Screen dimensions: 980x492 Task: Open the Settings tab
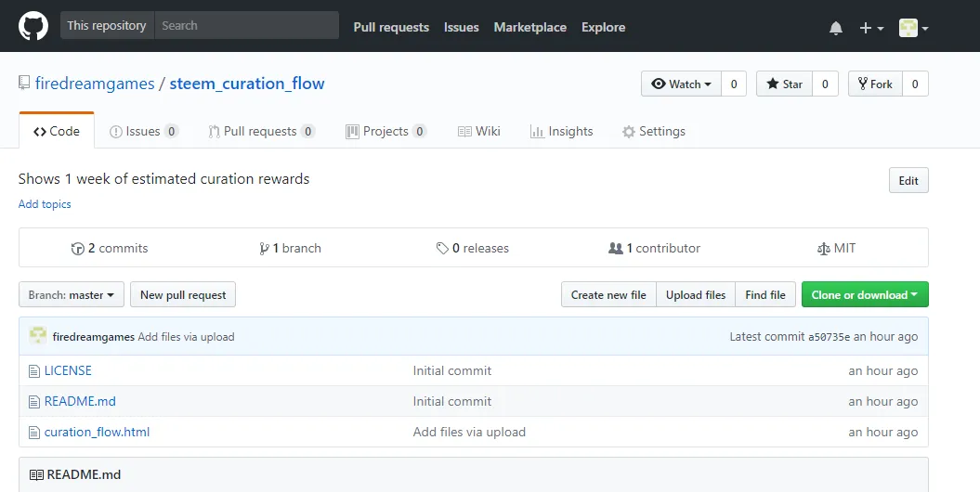(654, 131)
